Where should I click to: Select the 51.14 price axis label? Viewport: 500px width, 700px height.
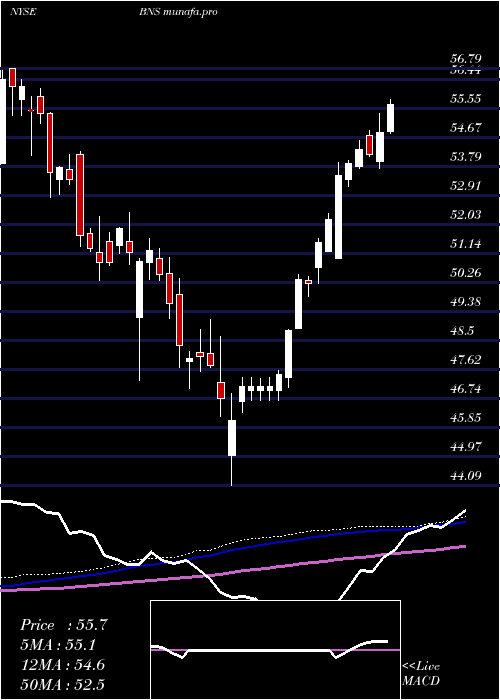[466, 244]
